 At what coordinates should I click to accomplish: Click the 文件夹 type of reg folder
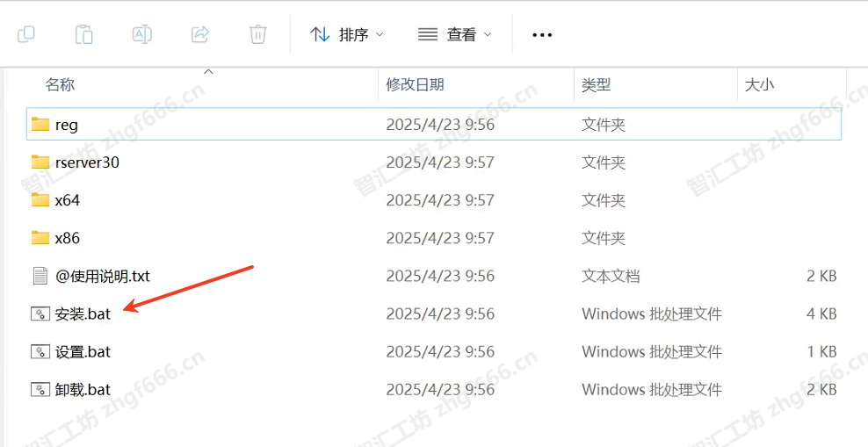[604, 124]
